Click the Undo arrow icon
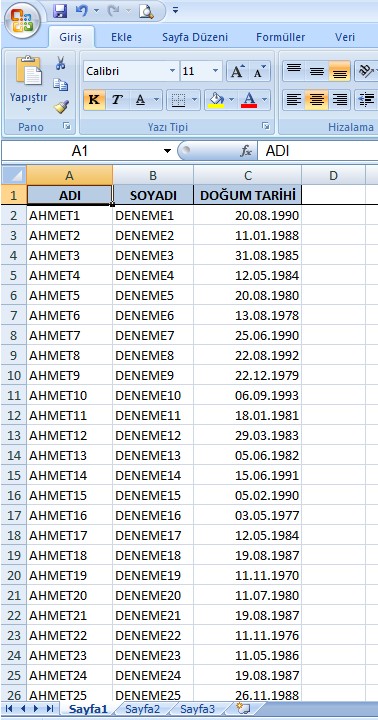 (81, 11)
